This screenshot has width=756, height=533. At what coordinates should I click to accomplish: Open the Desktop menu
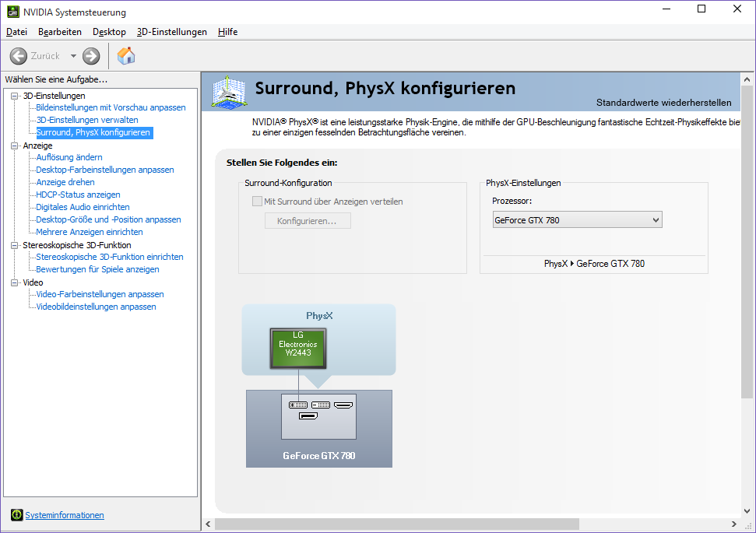pos(110,32)
